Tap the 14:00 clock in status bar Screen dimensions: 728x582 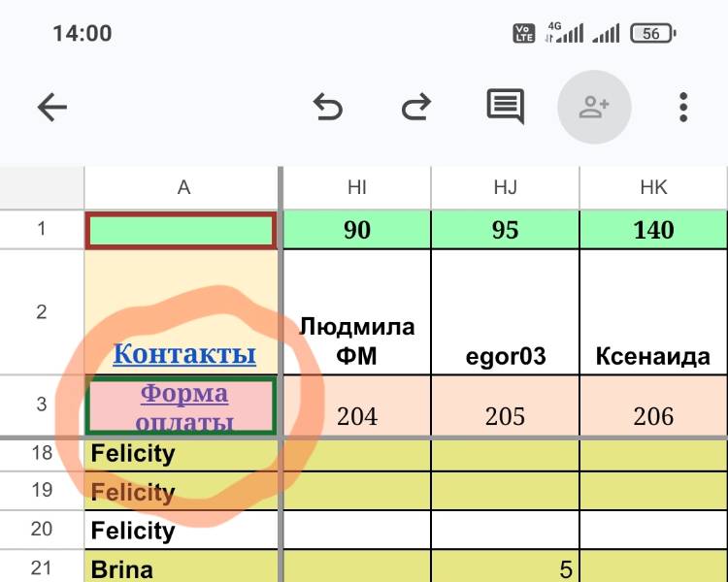[83, 33]
